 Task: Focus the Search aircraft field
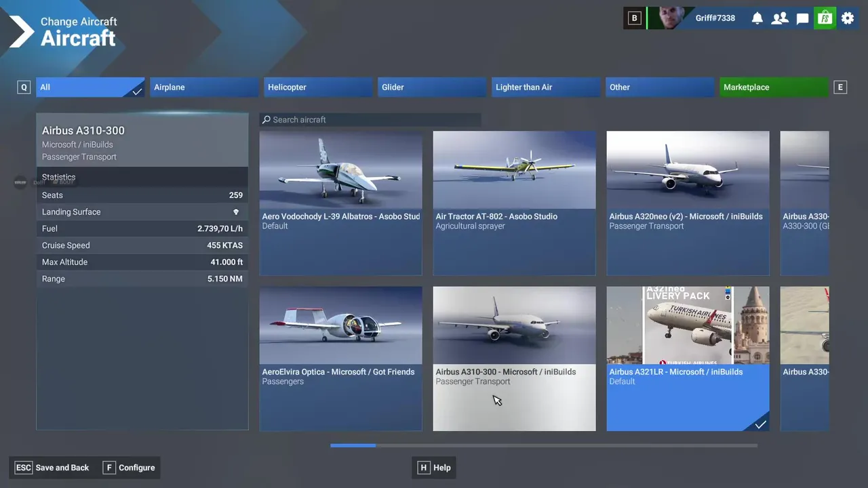pos(370,119)
